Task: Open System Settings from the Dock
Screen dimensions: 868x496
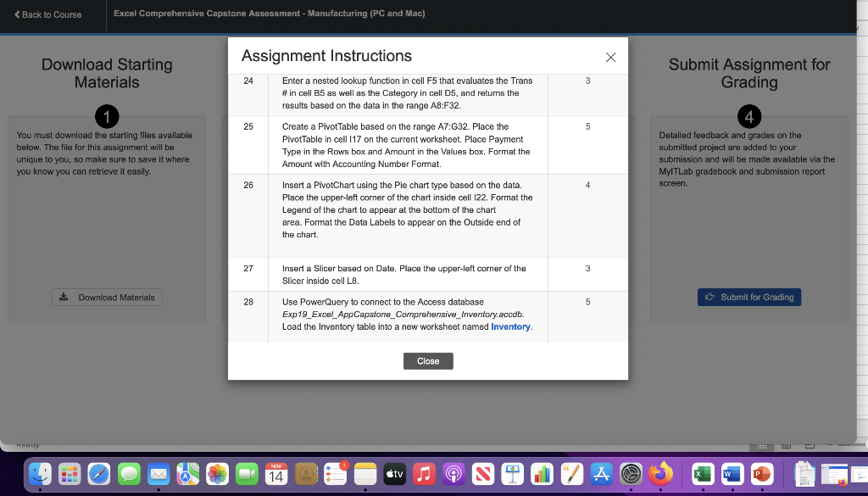Action: coord(631,474)
